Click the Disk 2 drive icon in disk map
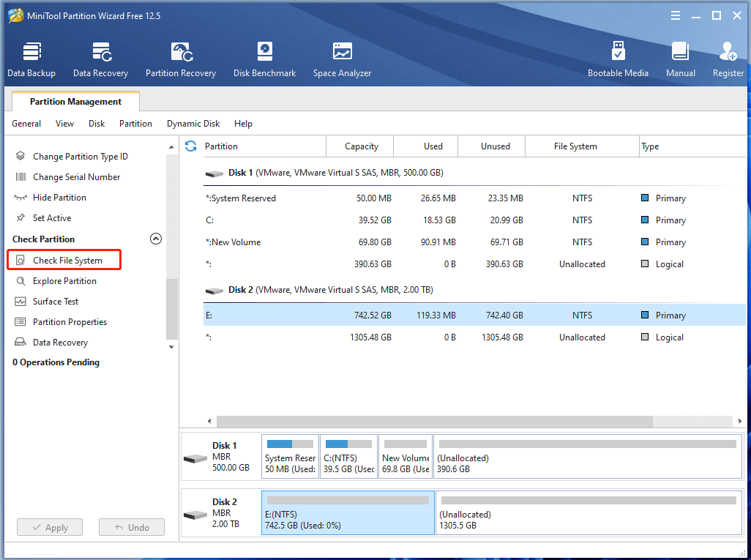751x560 pixels. [195, 515]
